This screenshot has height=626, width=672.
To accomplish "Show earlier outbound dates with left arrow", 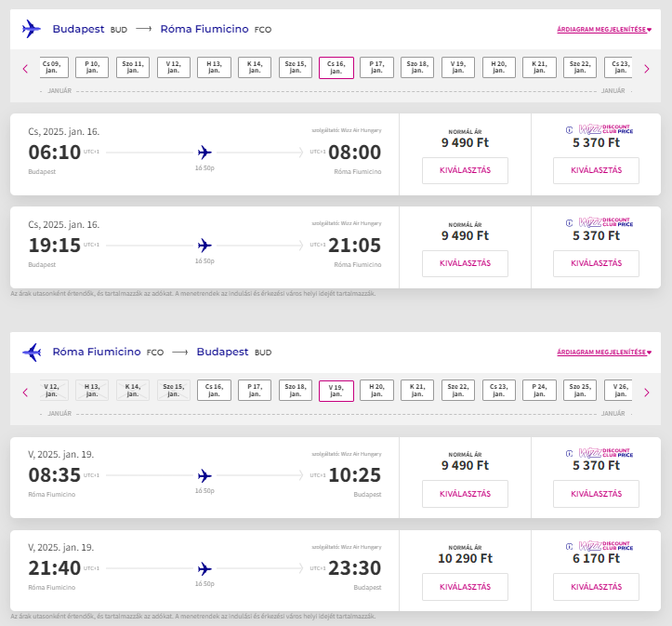I will 25,69.
